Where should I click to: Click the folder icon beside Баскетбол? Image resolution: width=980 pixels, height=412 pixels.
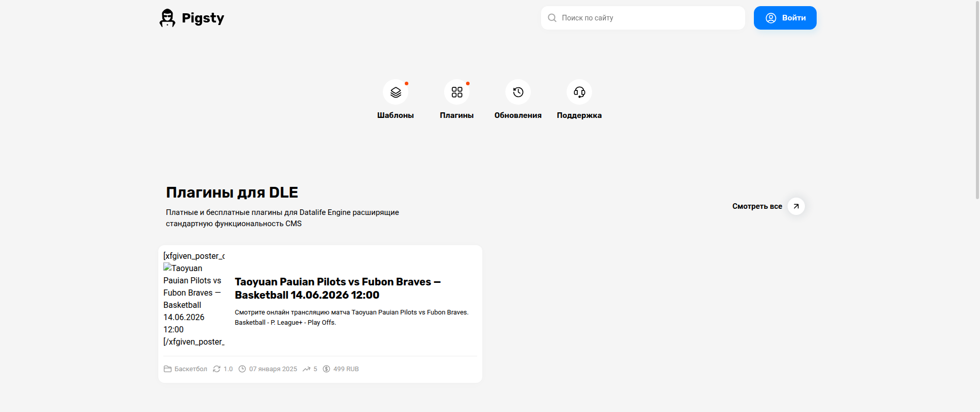[x=167, y=369]
